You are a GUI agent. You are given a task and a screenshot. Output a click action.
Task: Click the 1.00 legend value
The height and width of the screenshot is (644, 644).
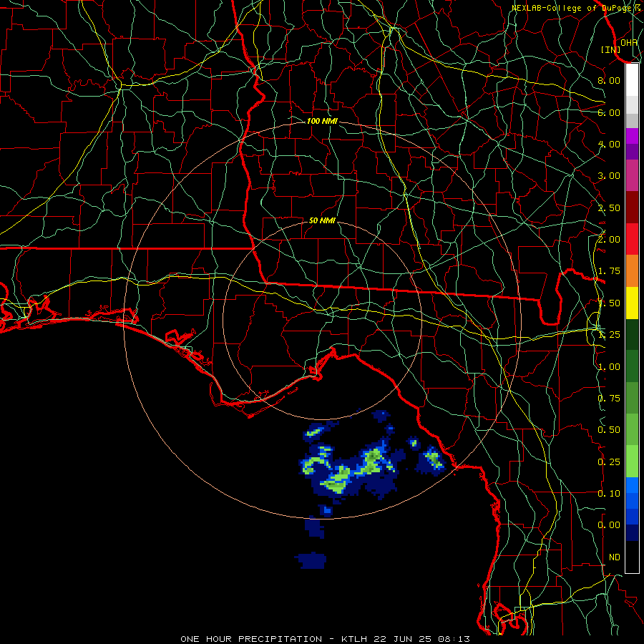click(x=609, y=367)
